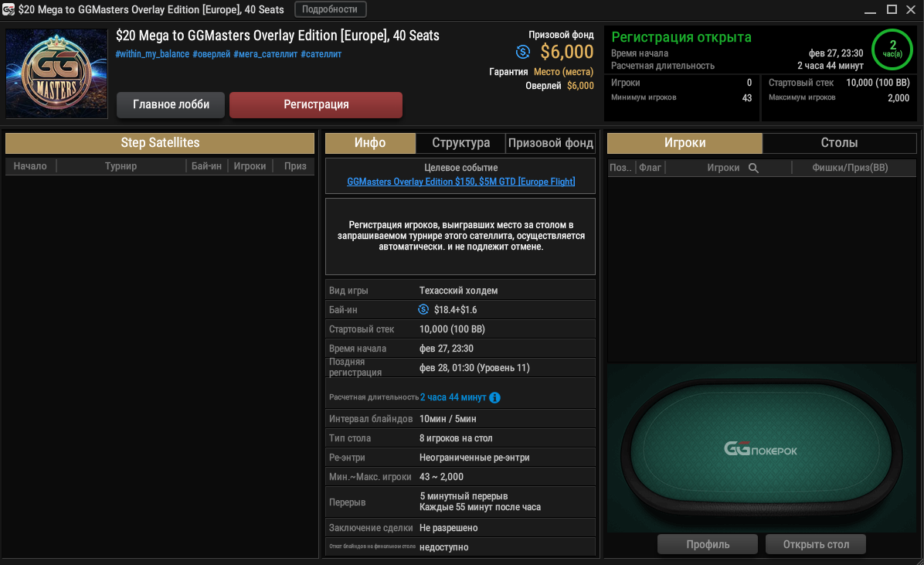This screenshot has height=565, width=924.
Task: Click the red Регистрация button
Action: point(316,104)
